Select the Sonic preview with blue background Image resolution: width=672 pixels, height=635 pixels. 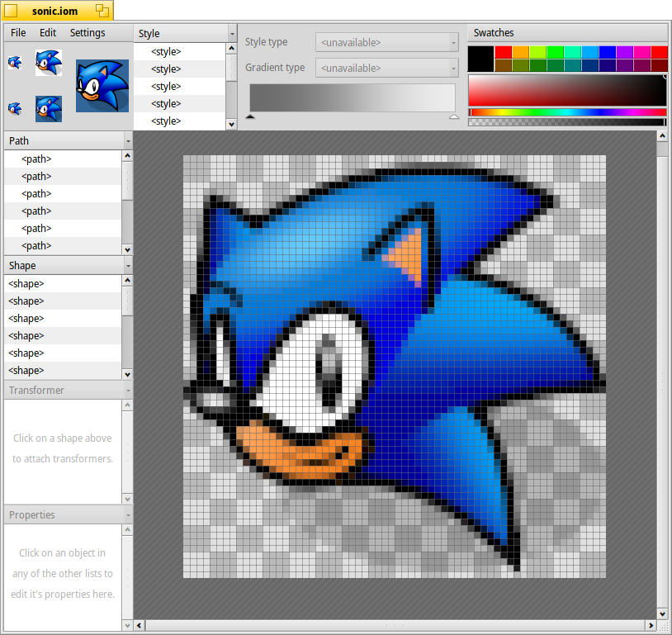tap(48, 107)
